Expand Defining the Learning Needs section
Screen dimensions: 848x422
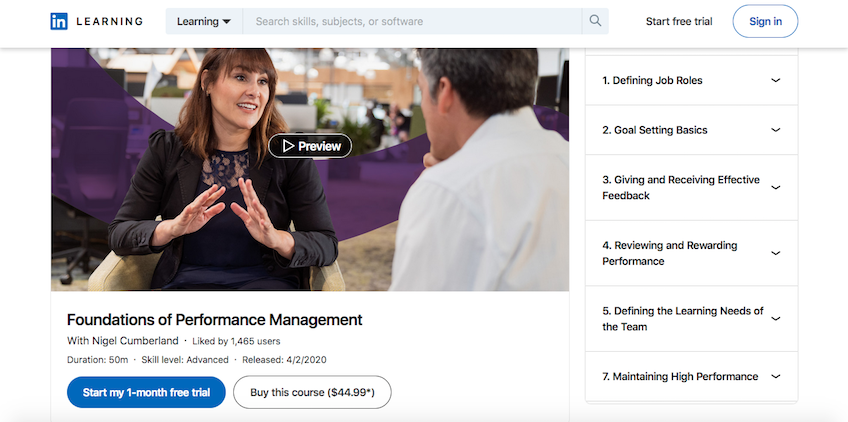(x=691, y=319)
